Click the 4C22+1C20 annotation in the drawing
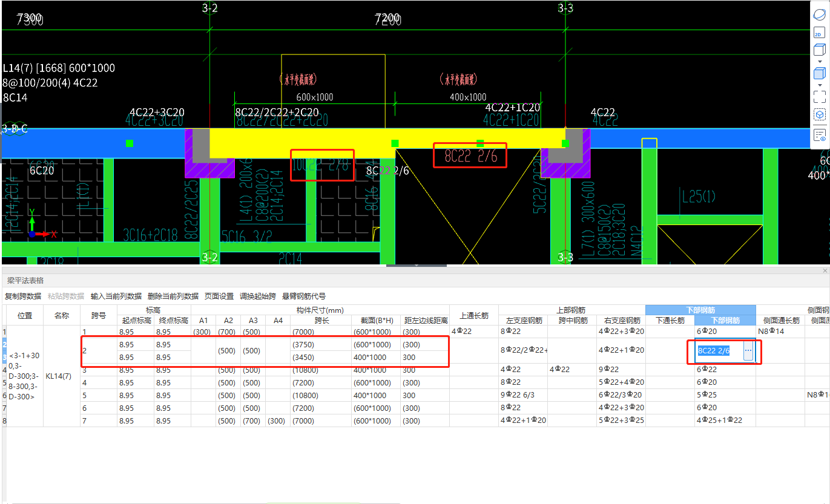The image size is (830, 504). [x=512, y=108]
